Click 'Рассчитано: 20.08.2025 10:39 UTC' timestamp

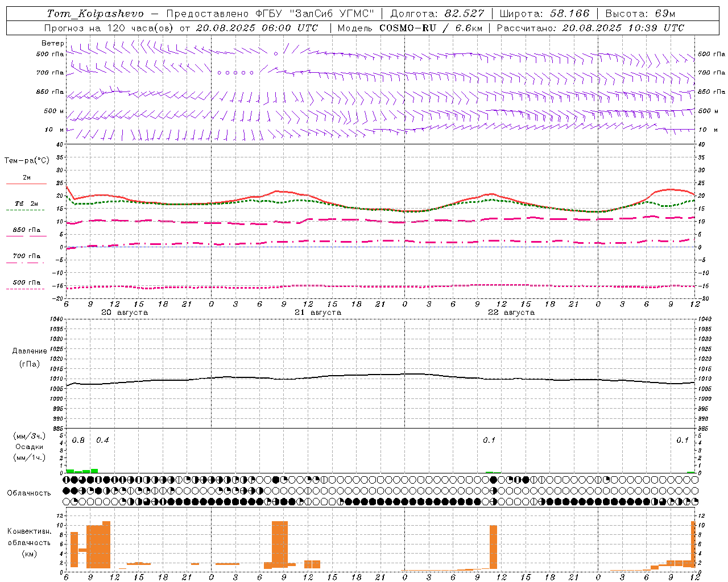590,28
